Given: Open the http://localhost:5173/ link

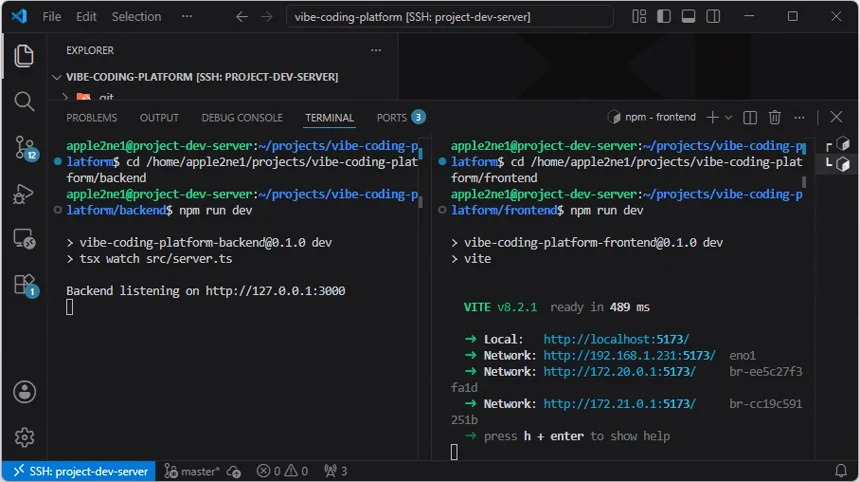Looking at the screenshot, I should [616, 339].
